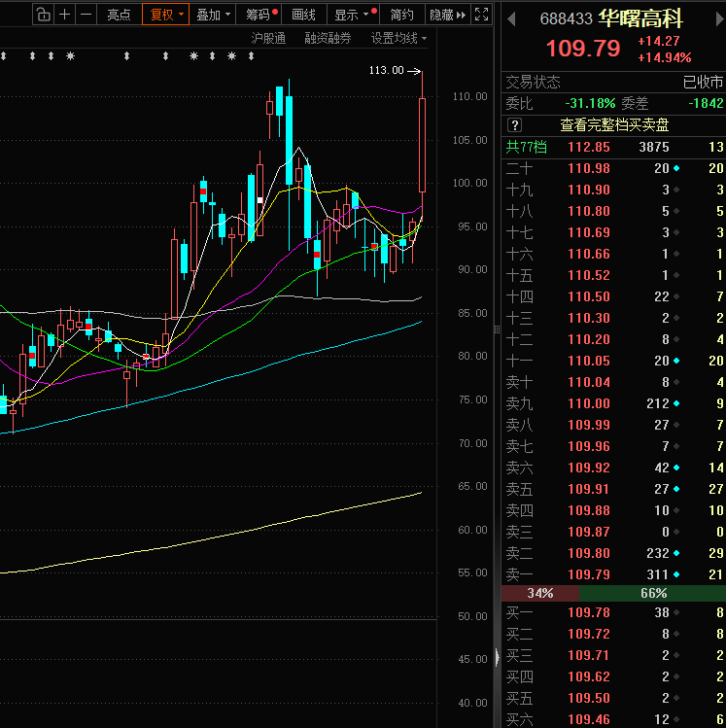Click the 66% buy ratio bar segment
This screenshot has width=726, height=728.
pyautogui.click(x=652, y=593)
